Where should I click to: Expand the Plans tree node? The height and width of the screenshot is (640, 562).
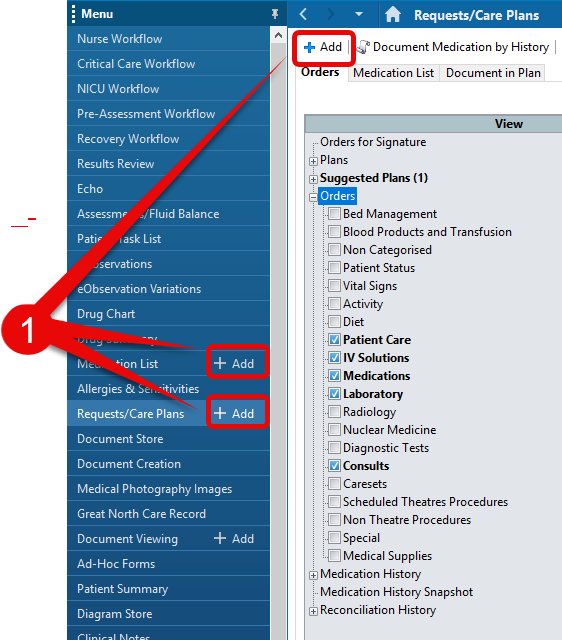313,161
